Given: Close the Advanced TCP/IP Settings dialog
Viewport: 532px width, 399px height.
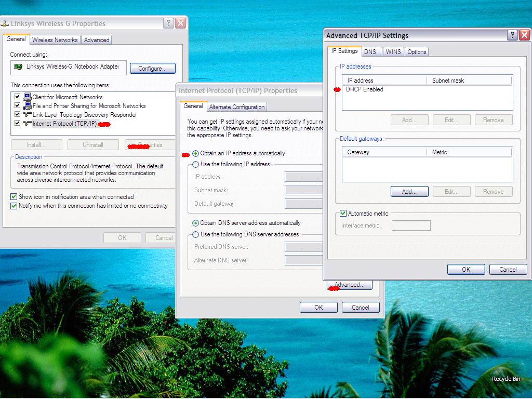Looking at the screenshot, I should click(x=524, y=35).
